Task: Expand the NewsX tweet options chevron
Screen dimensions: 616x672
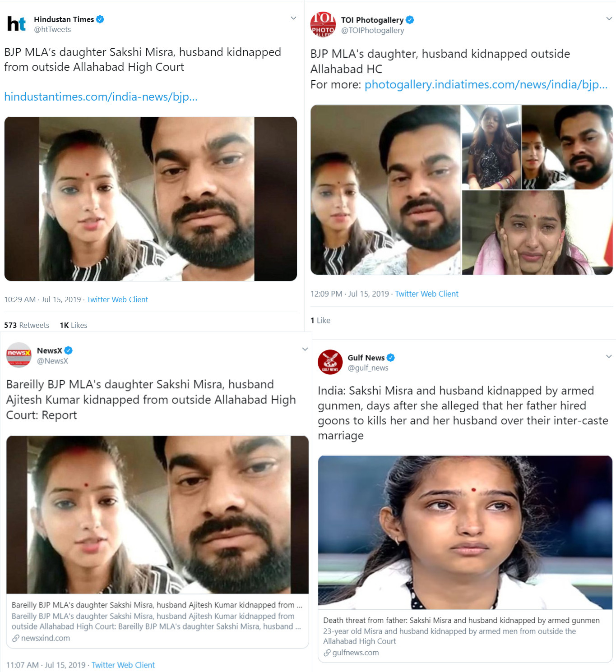Action: pos(305,349)
